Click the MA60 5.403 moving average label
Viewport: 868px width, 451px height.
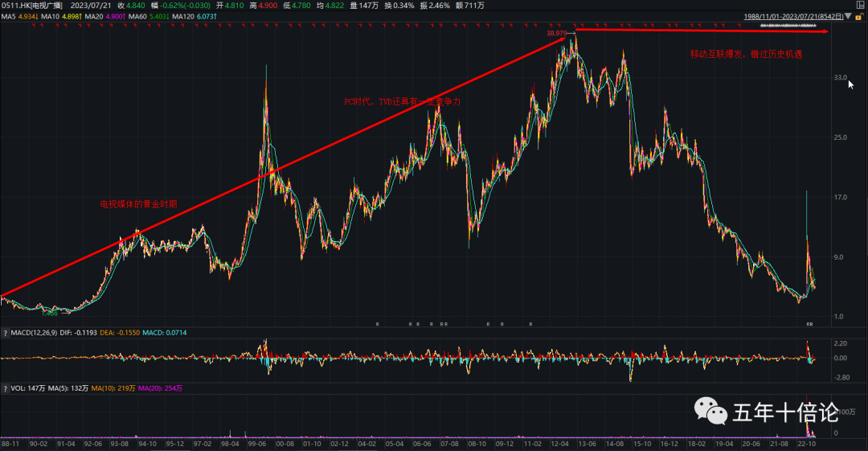149,17
